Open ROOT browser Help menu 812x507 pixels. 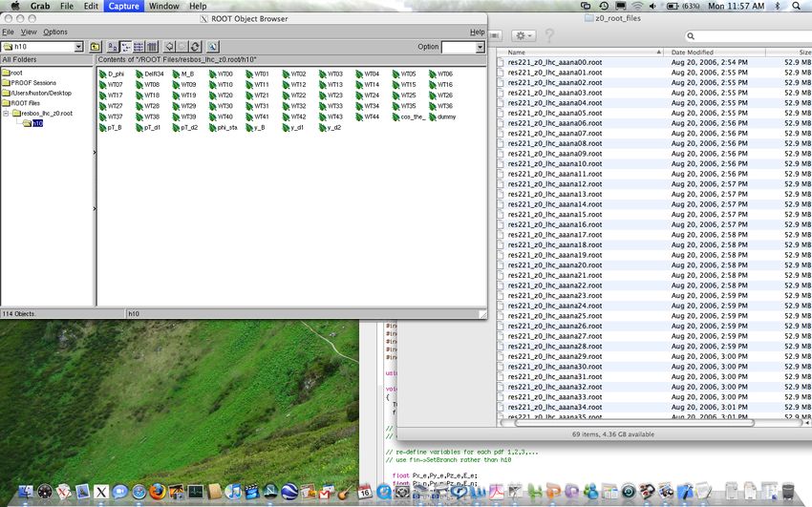point(477,32)
